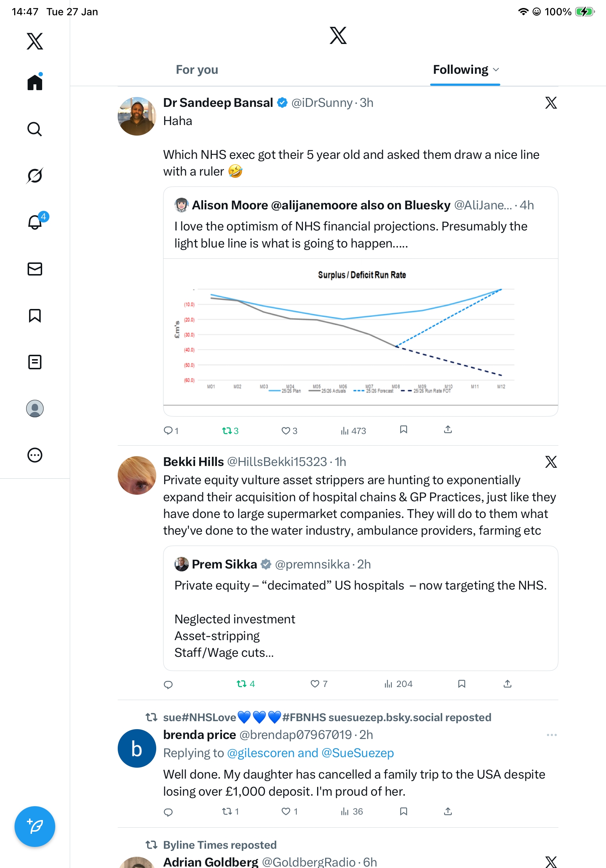Toggle repost on Bekki Hills' post
Image resolution: width=606 pixels, height=868 pixels.
coord(242,683)
